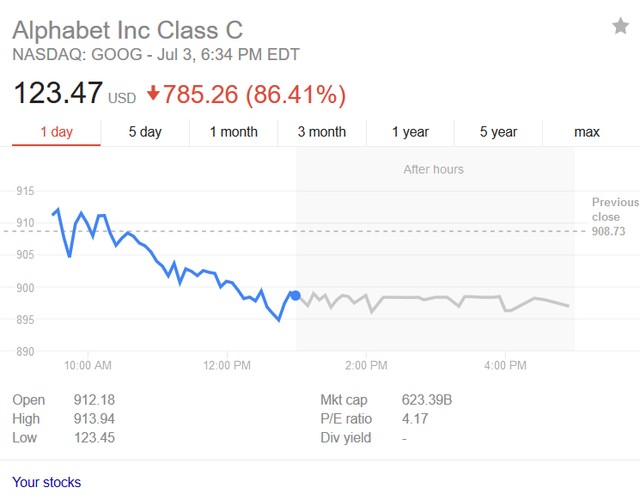Open the 1 month chart range
640x500 pixels.
[233, 132]
